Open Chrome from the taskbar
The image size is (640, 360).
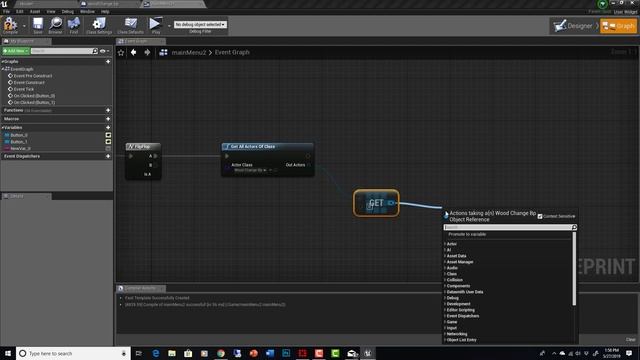221,353
